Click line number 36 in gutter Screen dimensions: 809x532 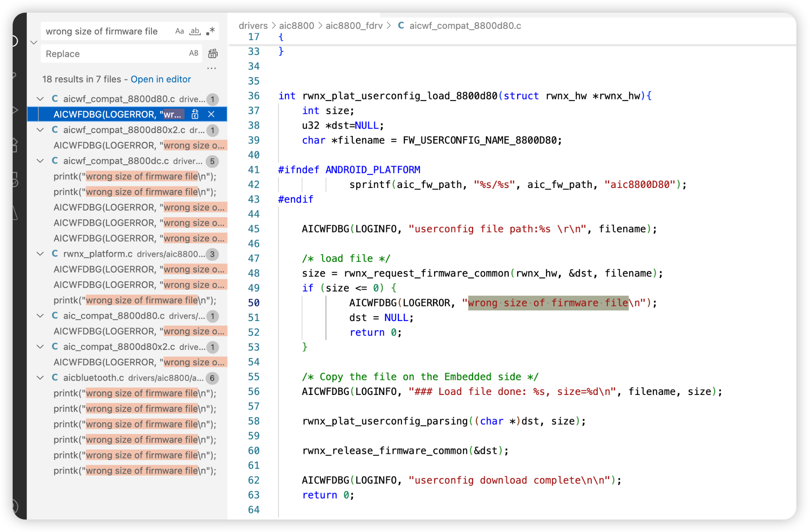pos(254,96)
